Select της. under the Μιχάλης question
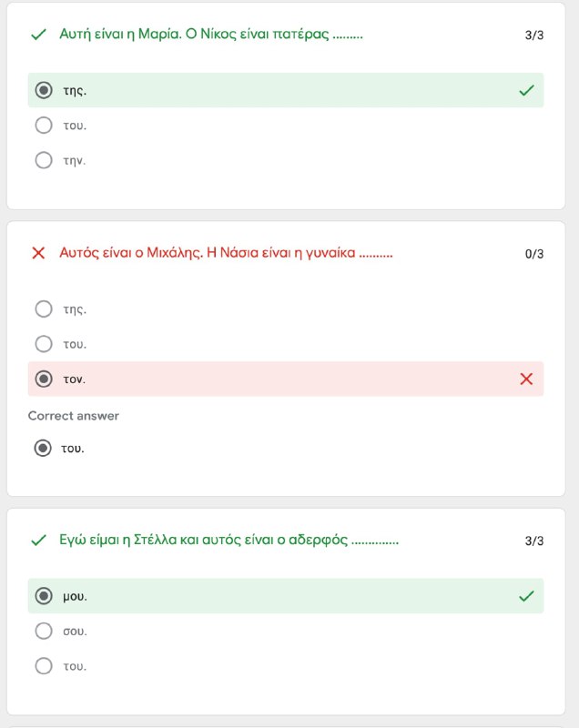The width and height of the screenshot is (579, 728). pyautogui.click(x=44, y=308)
